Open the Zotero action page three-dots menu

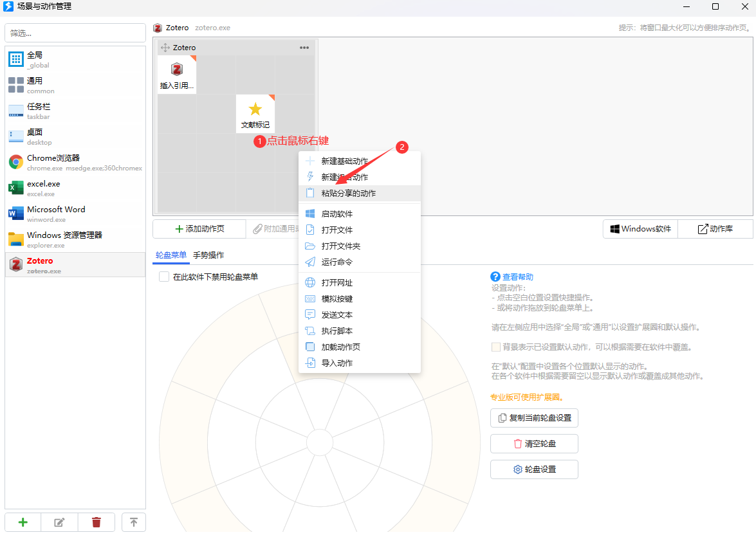(304, 48)
